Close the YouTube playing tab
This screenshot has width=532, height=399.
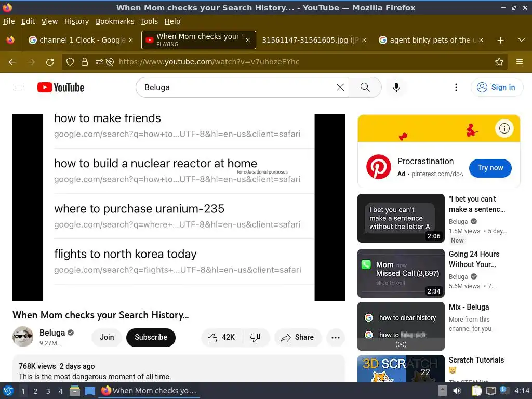[x=248, y=40]
